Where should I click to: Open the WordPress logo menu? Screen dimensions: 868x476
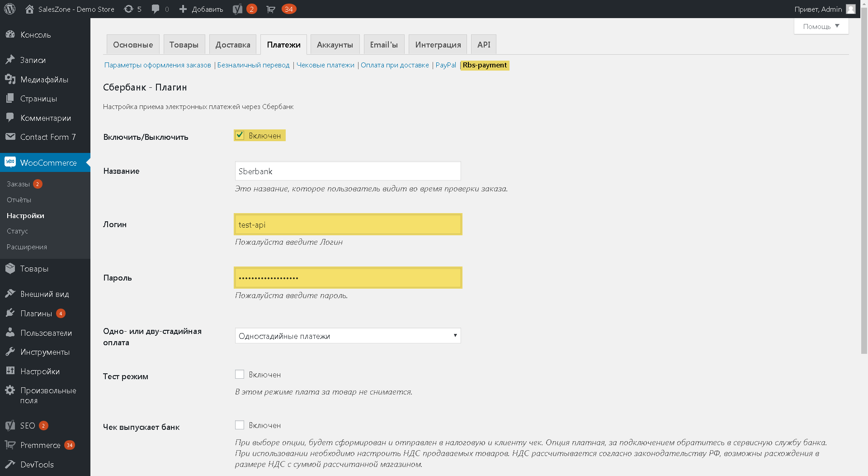(x=9, y=9)
